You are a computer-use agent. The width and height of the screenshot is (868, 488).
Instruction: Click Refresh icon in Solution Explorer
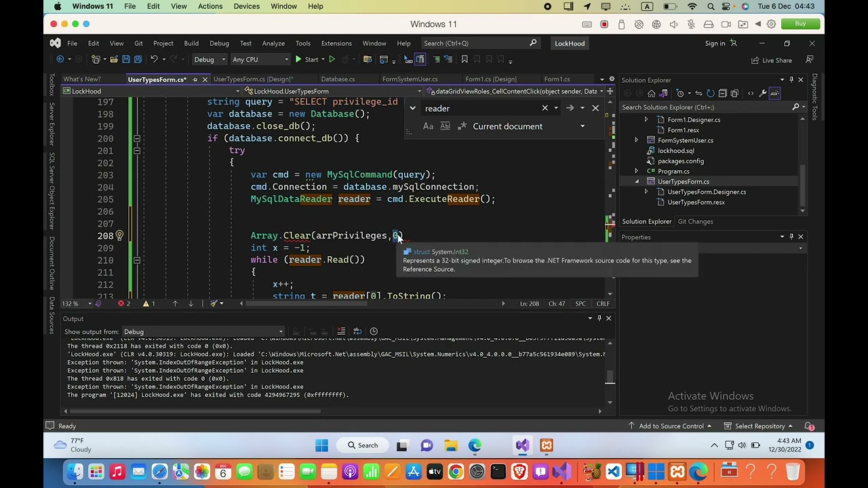pos(710,94)
